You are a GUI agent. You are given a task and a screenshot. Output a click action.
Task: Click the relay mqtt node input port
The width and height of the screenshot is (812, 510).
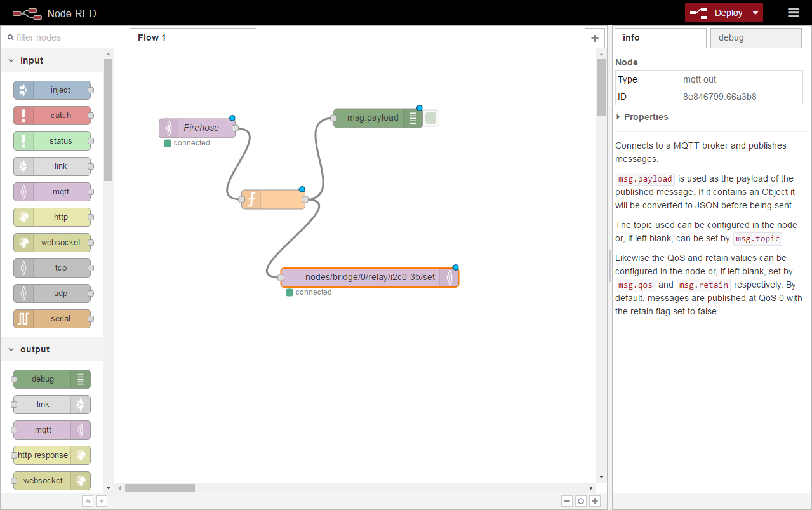click(x=281, y=278)
